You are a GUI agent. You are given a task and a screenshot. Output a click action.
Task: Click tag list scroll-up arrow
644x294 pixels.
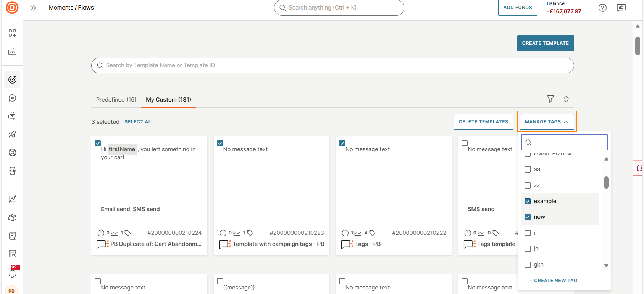(x=606, y=159)
